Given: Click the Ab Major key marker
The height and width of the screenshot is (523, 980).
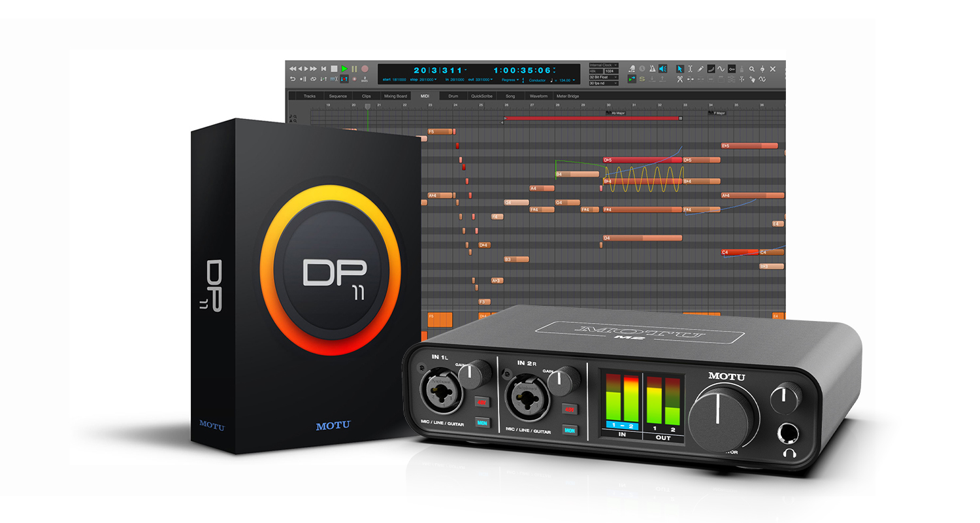Looking at the screenshot, I should (x=617, y=112).
